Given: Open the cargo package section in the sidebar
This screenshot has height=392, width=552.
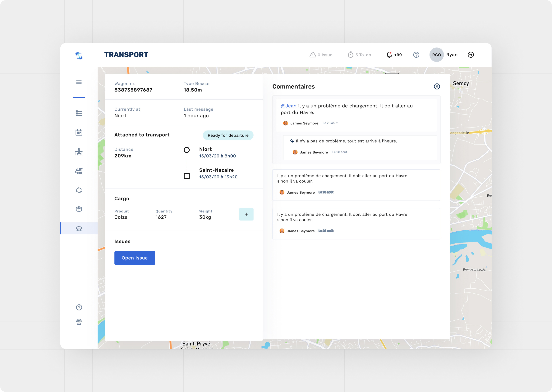Looking at the screenshot, I should coord(79,209).
